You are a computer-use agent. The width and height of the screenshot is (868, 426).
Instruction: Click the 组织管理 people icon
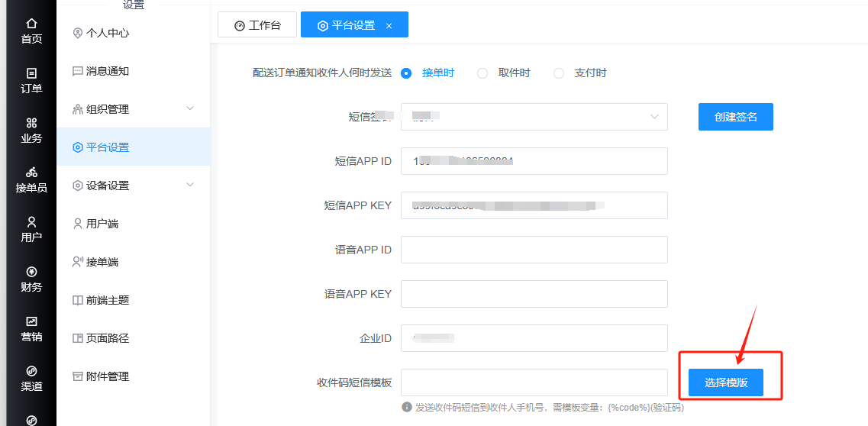click(78, 109)
